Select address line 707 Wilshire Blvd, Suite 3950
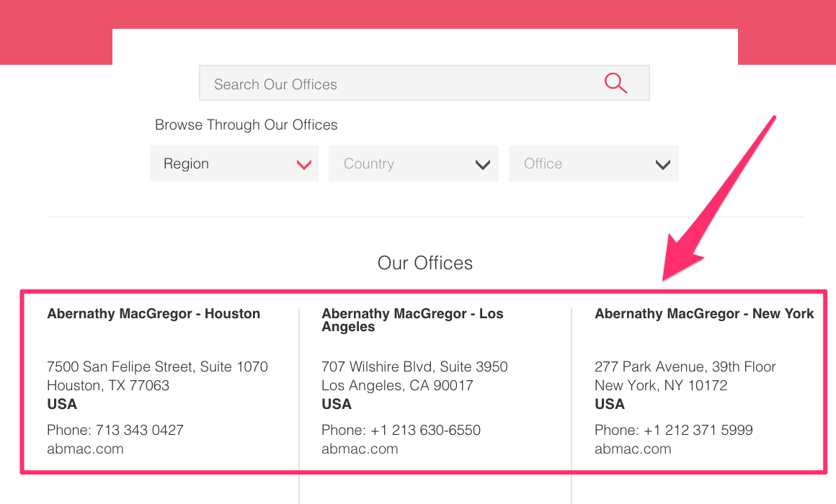Screen dimensions: 836x504 (414, 367)
